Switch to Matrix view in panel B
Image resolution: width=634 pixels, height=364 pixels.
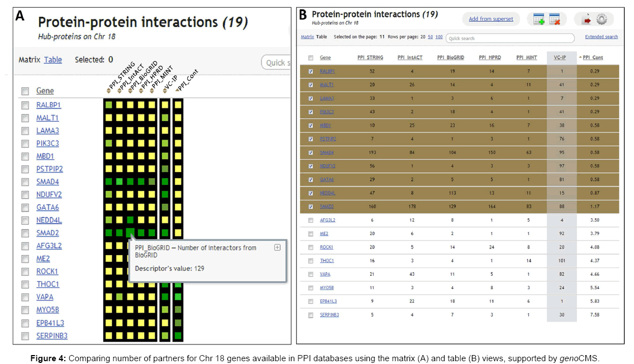click(x=307, y=37)
